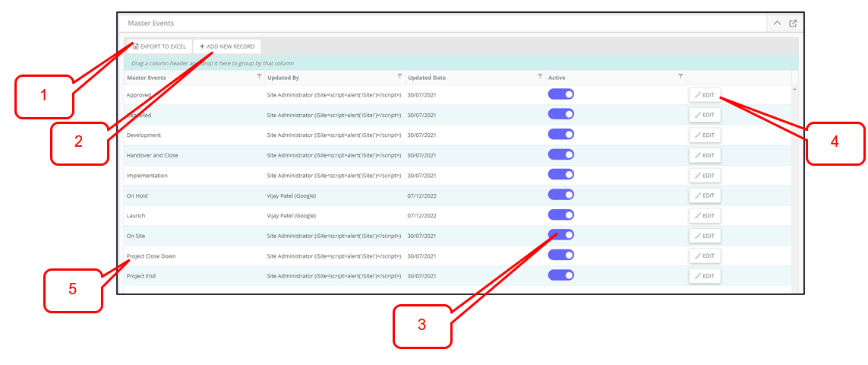Toggle Active switch for Project End

tap(560, 275)
